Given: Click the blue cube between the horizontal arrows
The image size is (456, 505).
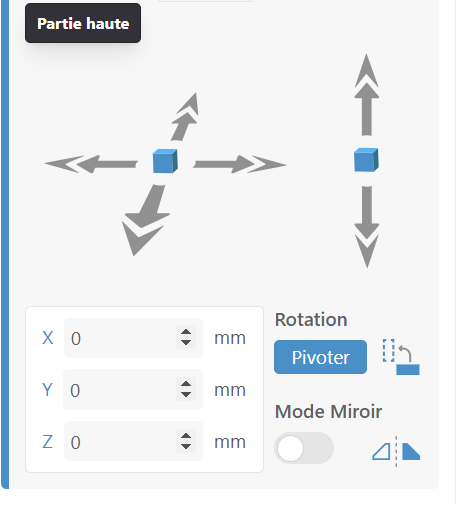Looking at the screenshot, I should tap(165, 161).
